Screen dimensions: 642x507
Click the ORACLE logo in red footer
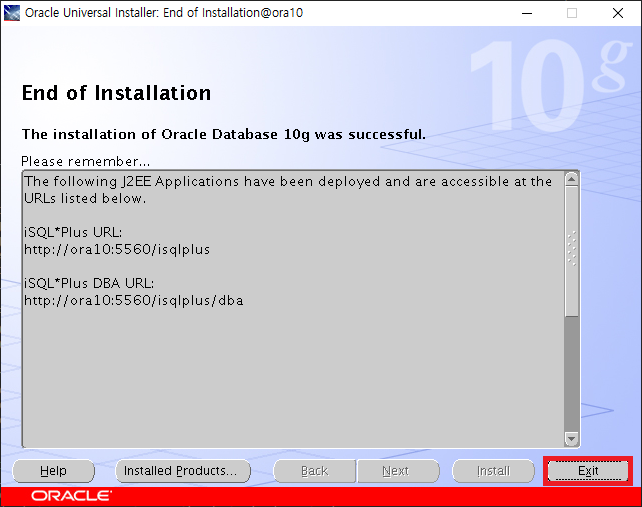click(71, 496)
